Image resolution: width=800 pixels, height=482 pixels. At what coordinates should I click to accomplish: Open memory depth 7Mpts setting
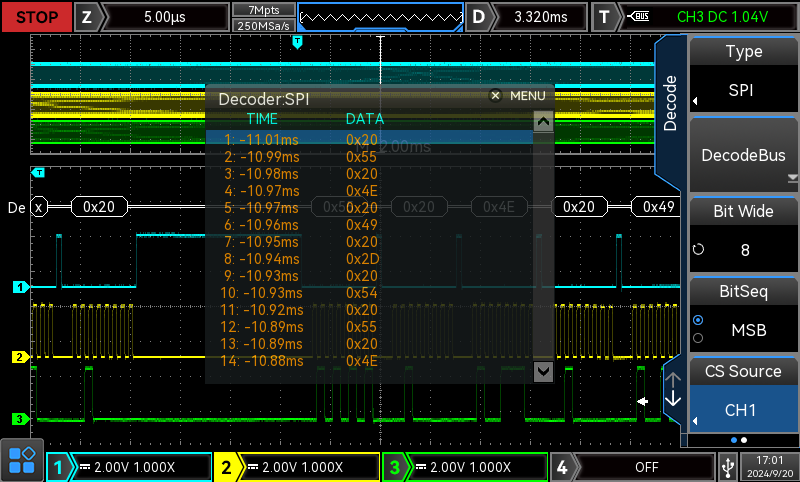click(264, 10)
